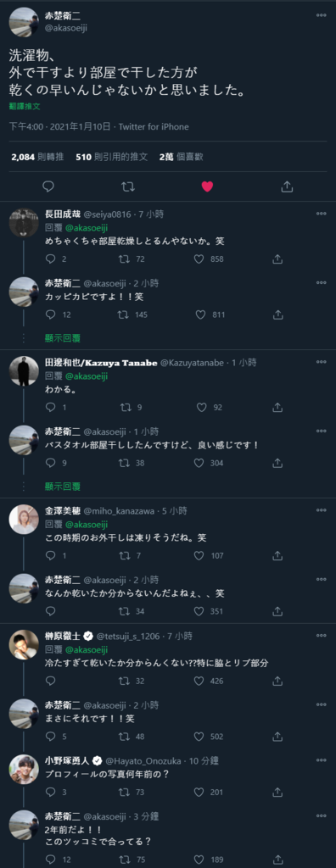Share 金澤美穂's reply
The height and width of the screenshot is (868, 336).
coord(277,555)
